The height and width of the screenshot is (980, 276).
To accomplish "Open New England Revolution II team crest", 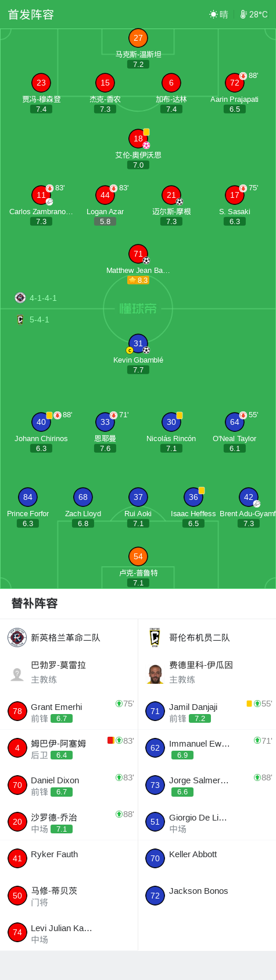I will [x=17, y=638].
